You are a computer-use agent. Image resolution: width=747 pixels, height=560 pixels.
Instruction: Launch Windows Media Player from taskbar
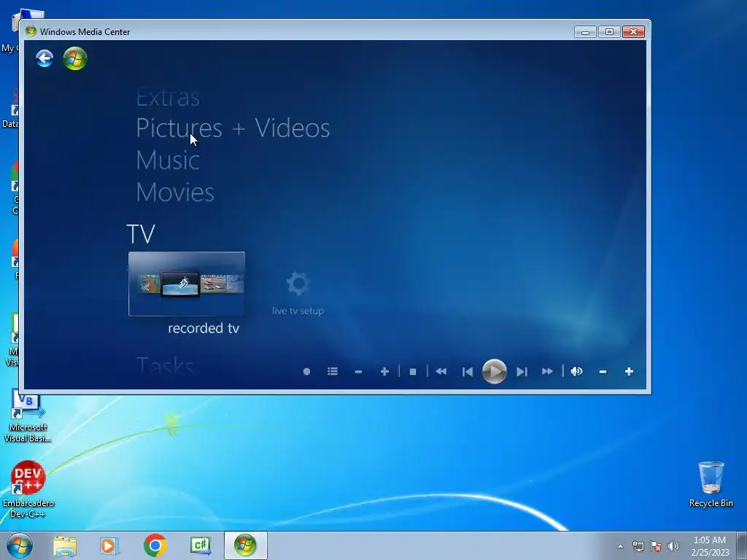pos(109,545)
